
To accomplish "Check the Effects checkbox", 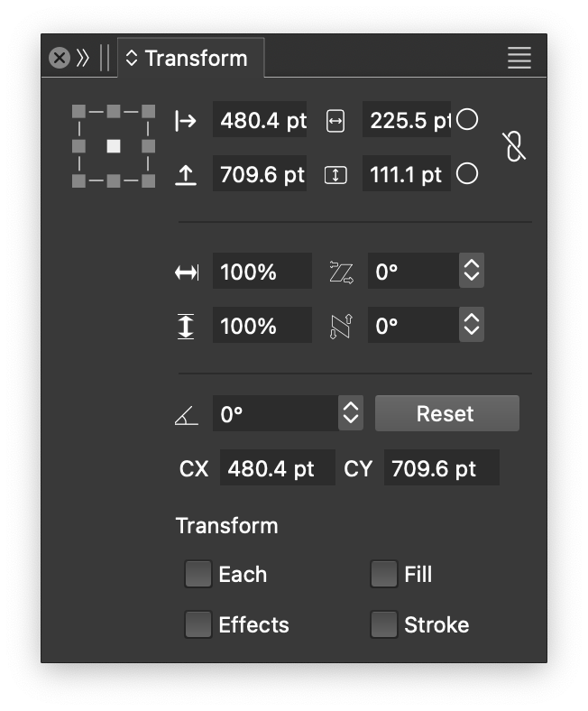I will tap(198, 624).
